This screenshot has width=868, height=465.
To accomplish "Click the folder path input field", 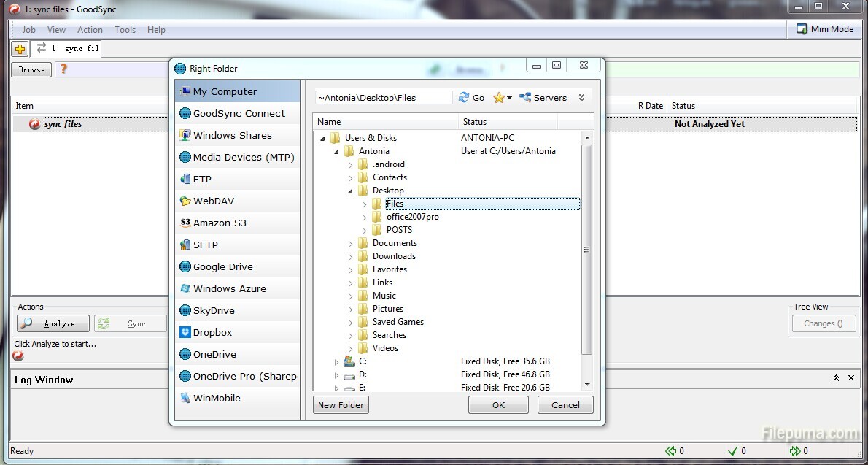I will point(384,97).
